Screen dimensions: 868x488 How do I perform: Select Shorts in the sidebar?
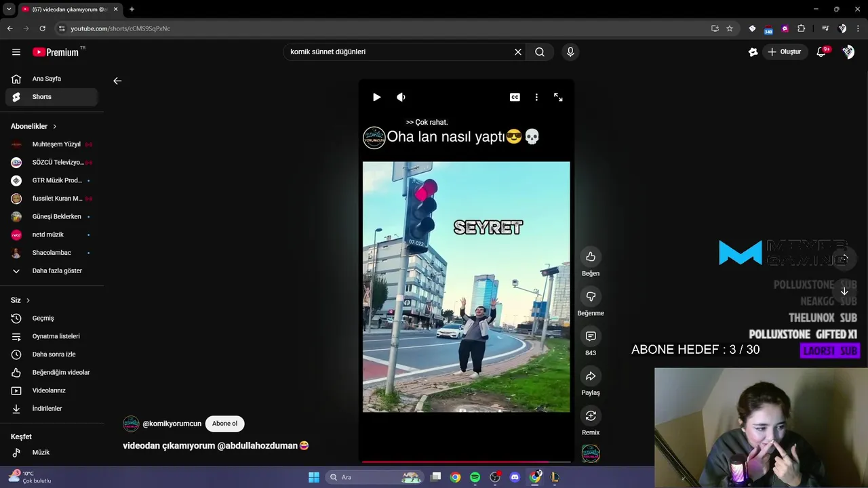coord(52,97)
